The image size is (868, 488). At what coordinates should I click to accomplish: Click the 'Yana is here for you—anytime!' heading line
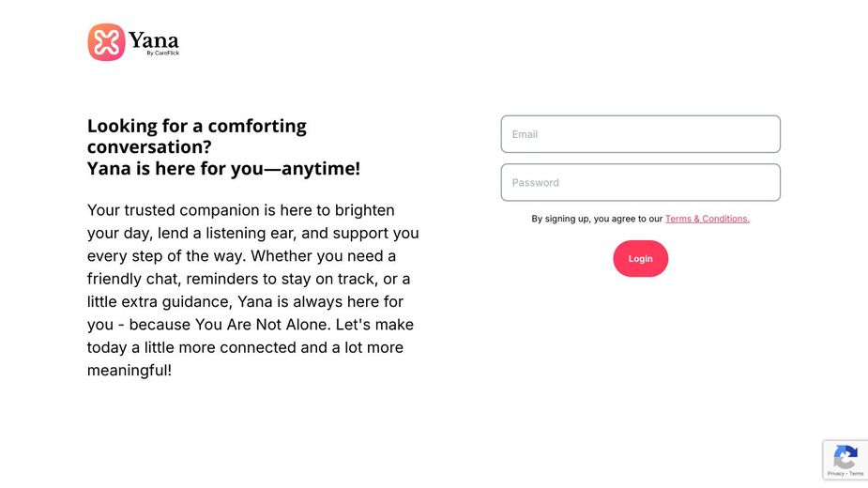(223, 169)
